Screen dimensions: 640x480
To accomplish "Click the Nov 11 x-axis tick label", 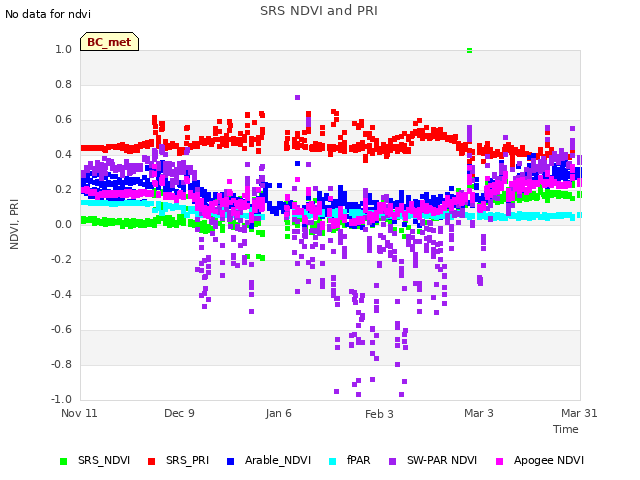I will coord(79,413).
